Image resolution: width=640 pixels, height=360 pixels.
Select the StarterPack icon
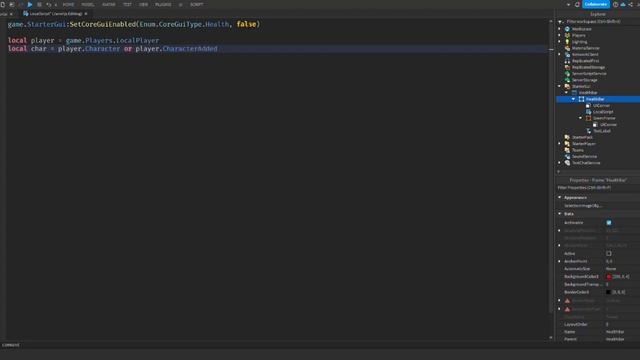click(x=567, y=137)
